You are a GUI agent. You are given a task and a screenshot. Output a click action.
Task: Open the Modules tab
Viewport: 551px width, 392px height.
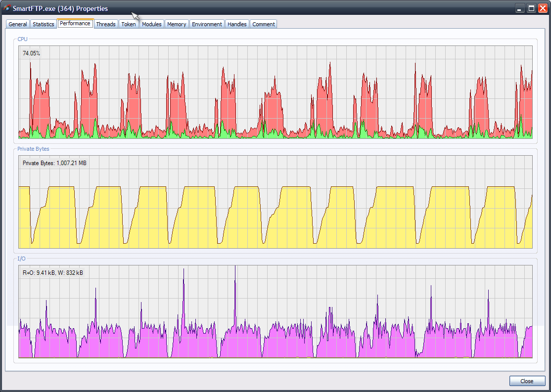152,24
